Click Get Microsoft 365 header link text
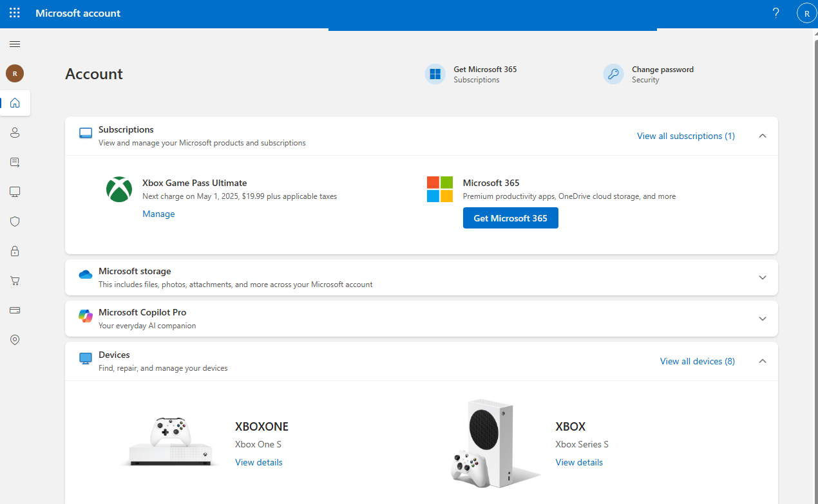The height and width of the screenshot is (504, 818). (485, 70)
